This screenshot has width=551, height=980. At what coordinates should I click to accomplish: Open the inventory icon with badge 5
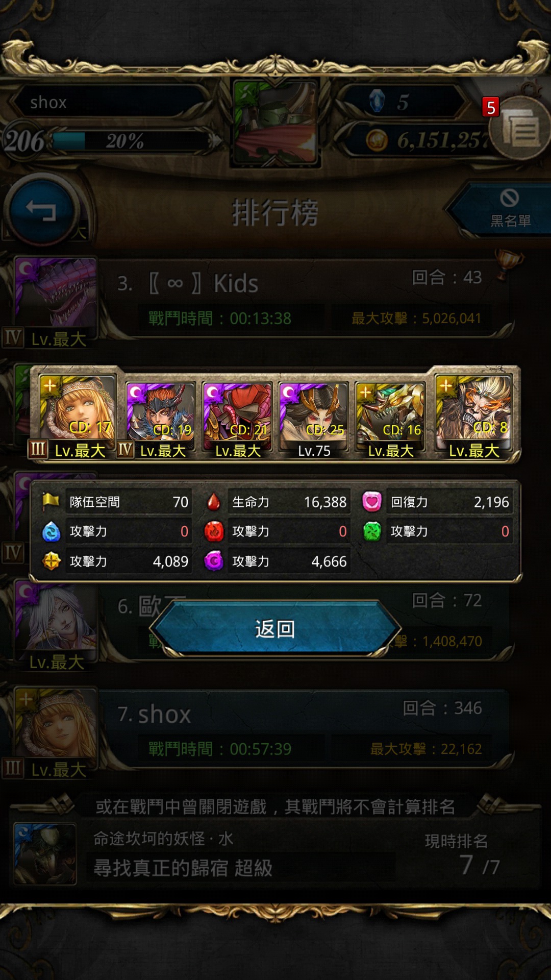pos(519,128)
